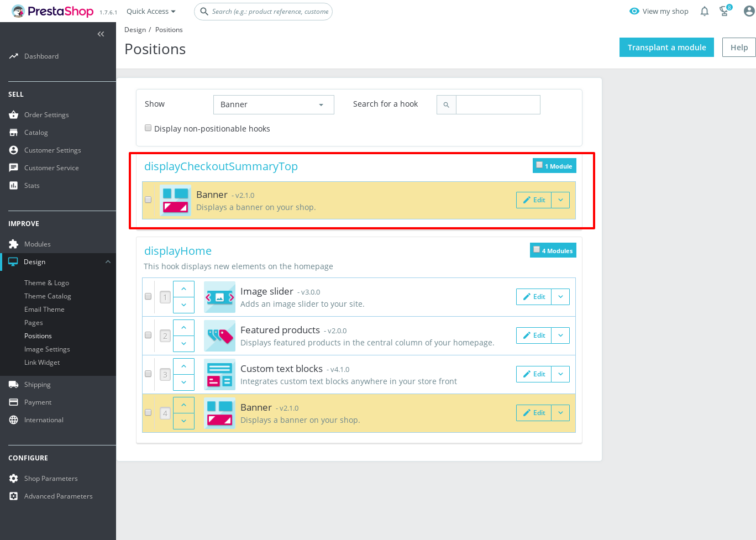
Task: Click the Transplant a module button
Action: pos(666,47)
